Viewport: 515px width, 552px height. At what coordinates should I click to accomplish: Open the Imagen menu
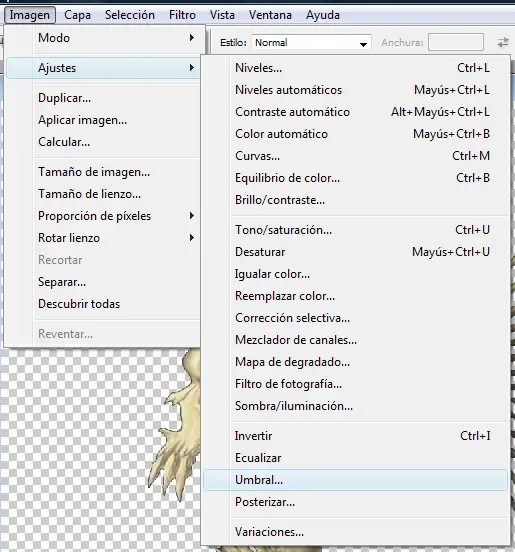pos(30,15)
